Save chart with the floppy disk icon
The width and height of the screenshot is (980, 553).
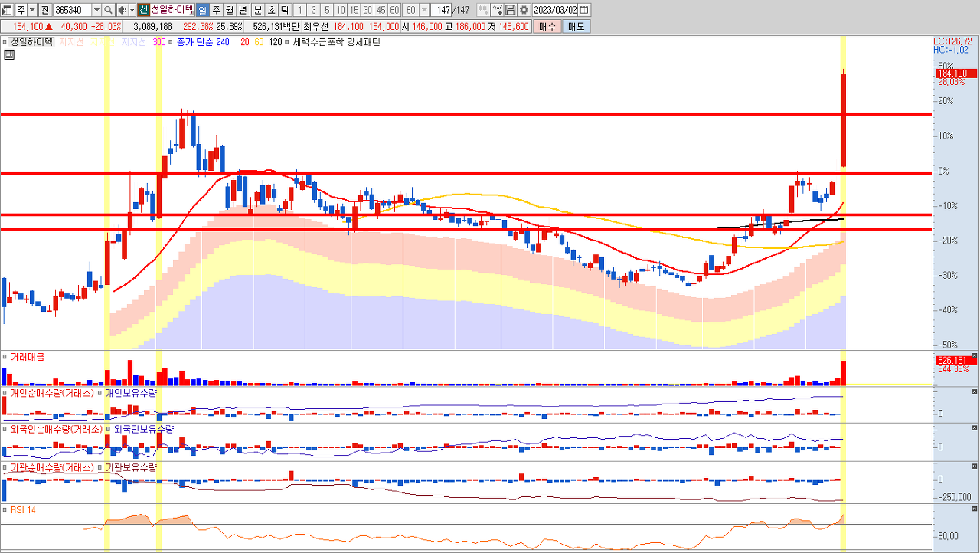click(510, 10)
